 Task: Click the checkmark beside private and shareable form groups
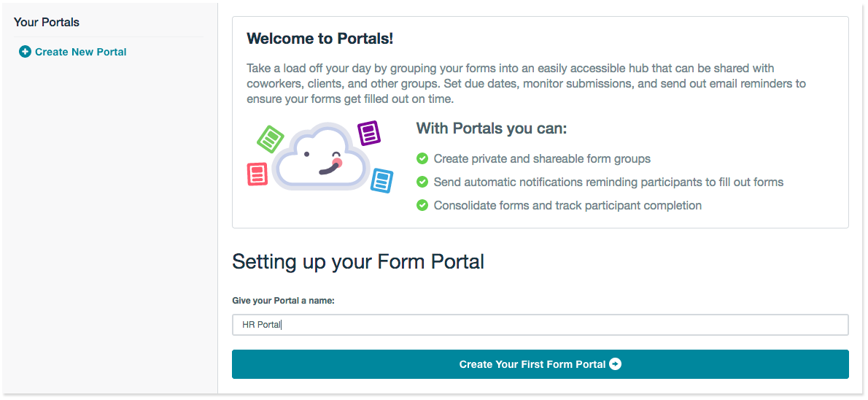(422, 158)
